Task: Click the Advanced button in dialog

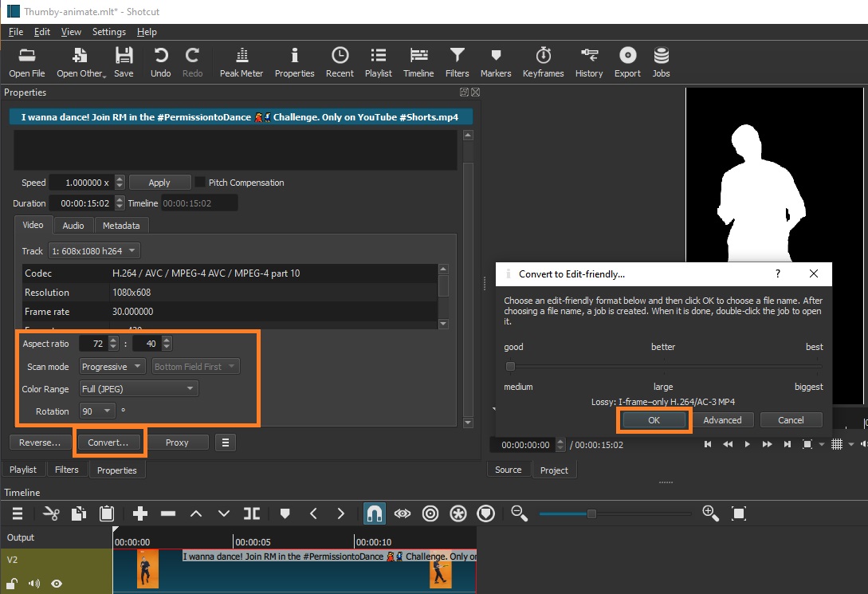Action: click(x=722, y=420)
